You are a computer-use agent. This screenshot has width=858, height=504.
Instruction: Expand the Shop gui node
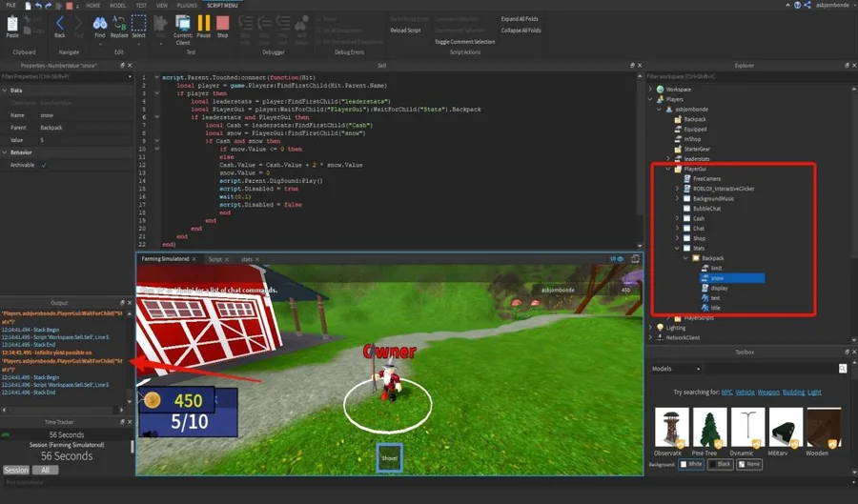click(x=677, y=238)
